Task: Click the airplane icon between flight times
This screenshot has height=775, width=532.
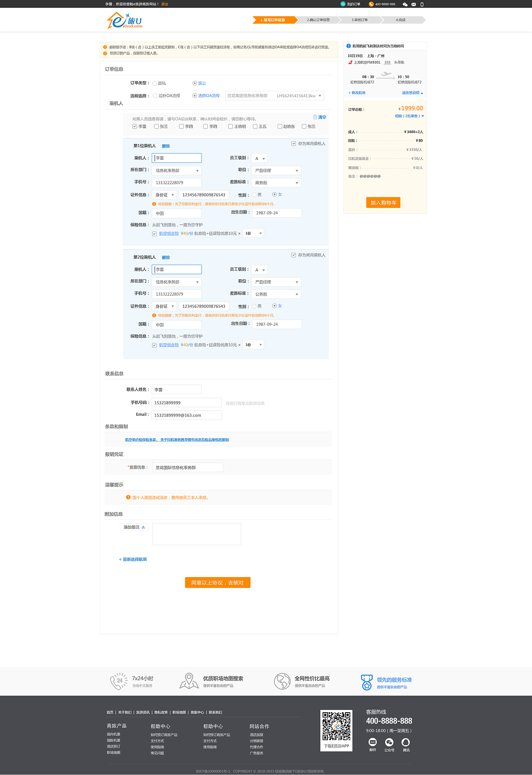Action: click(x=387, y=74)
